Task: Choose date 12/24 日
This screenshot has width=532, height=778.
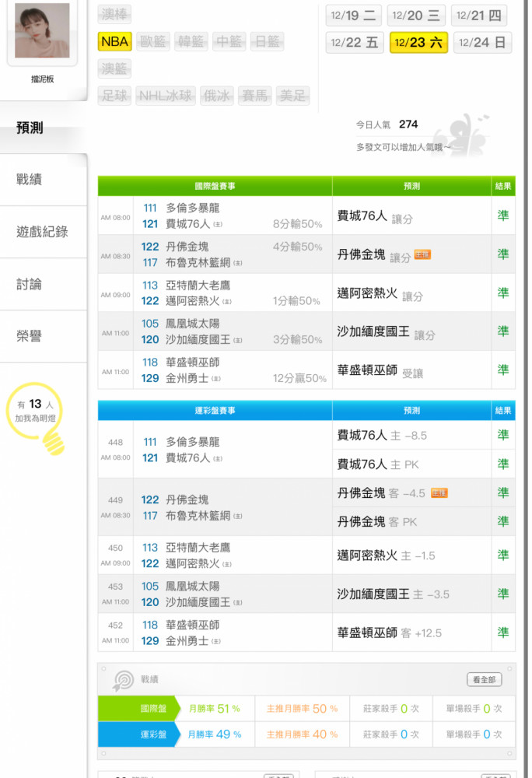Action: [482, 42]
